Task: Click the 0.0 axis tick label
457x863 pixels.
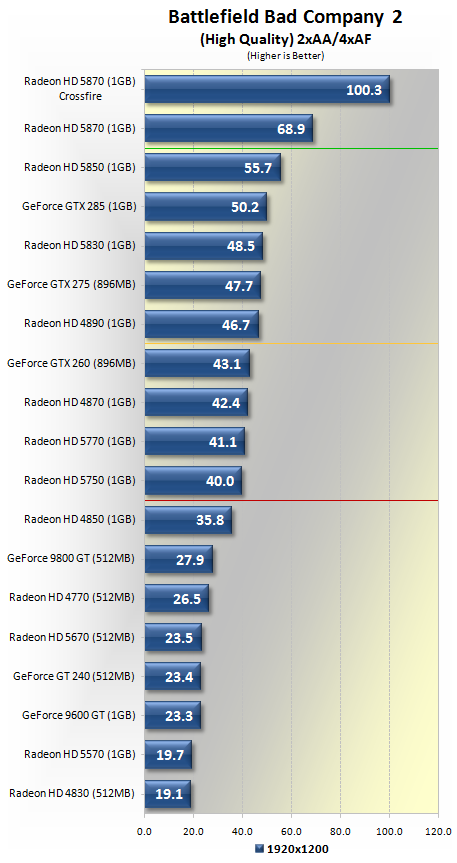Action: coord(145,831)
